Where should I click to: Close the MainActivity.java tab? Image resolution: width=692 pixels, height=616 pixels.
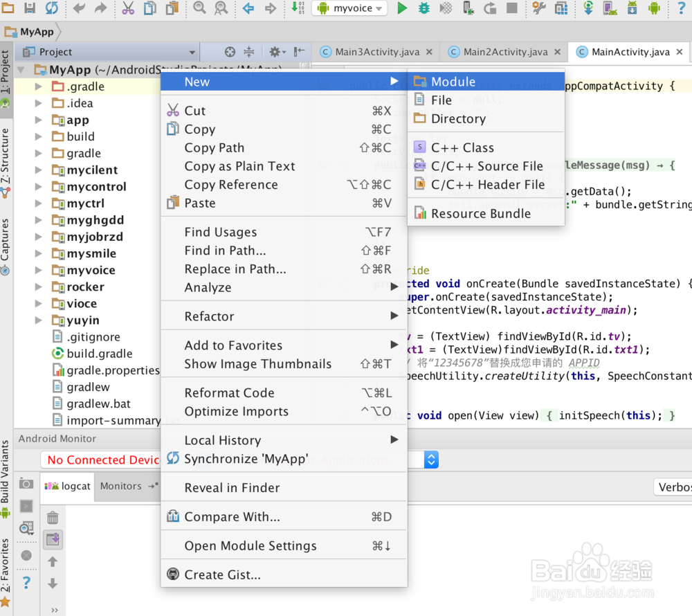pyautogui.click(x=680, y=52)
